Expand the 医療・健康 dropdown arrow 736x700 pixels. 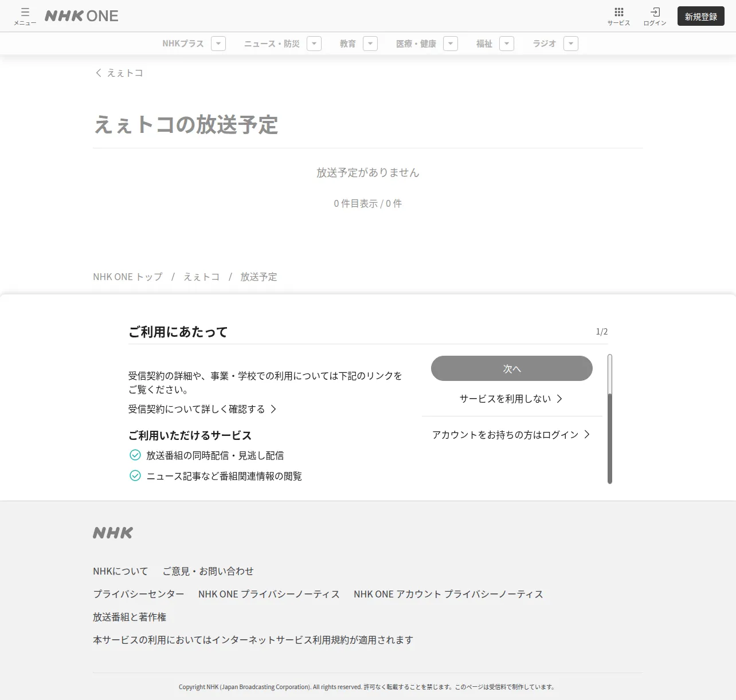[x=451, y=44]
